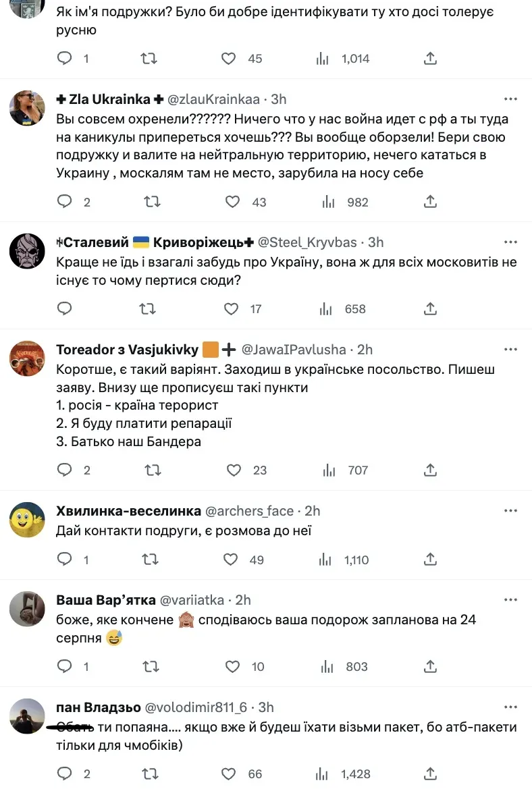Reply to the Toreador z Vasjukivky tweet

[65, 470]
